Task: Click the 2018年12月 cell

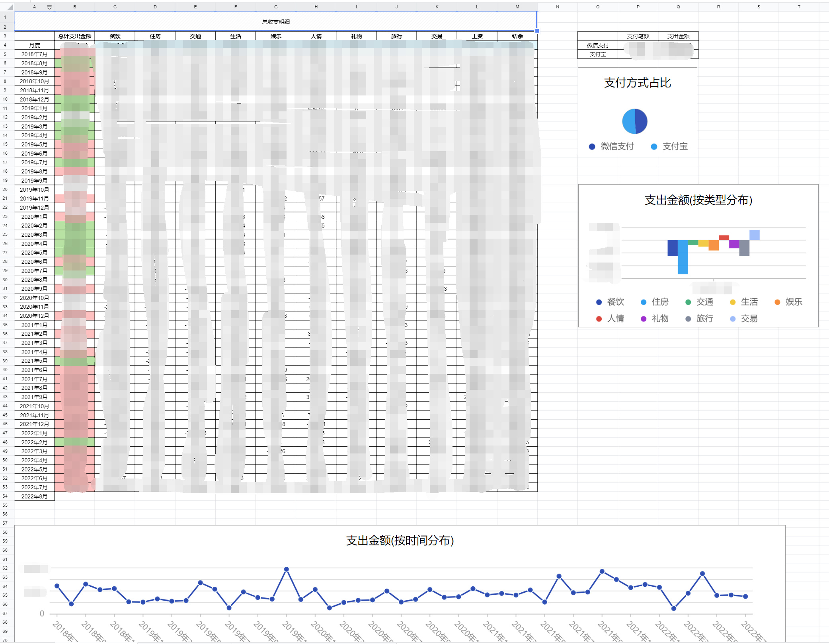Action: [35, 99]
